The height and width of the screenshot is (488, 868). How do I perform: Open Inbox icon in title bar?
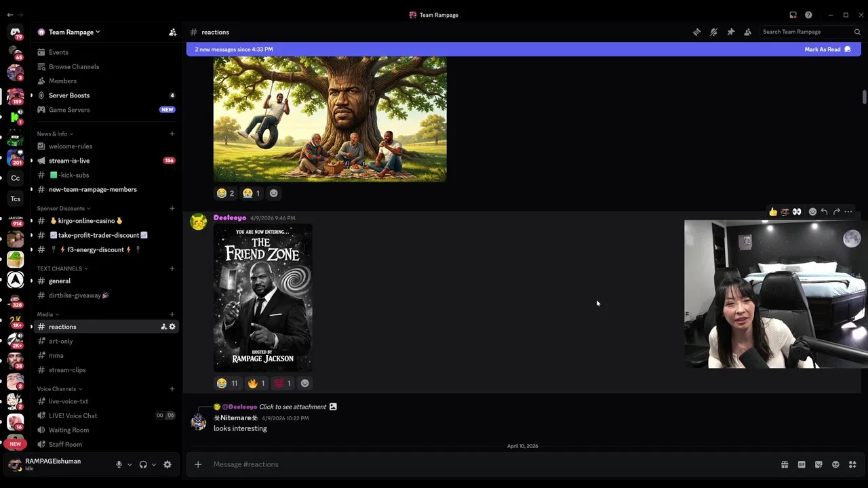(793, 15)
